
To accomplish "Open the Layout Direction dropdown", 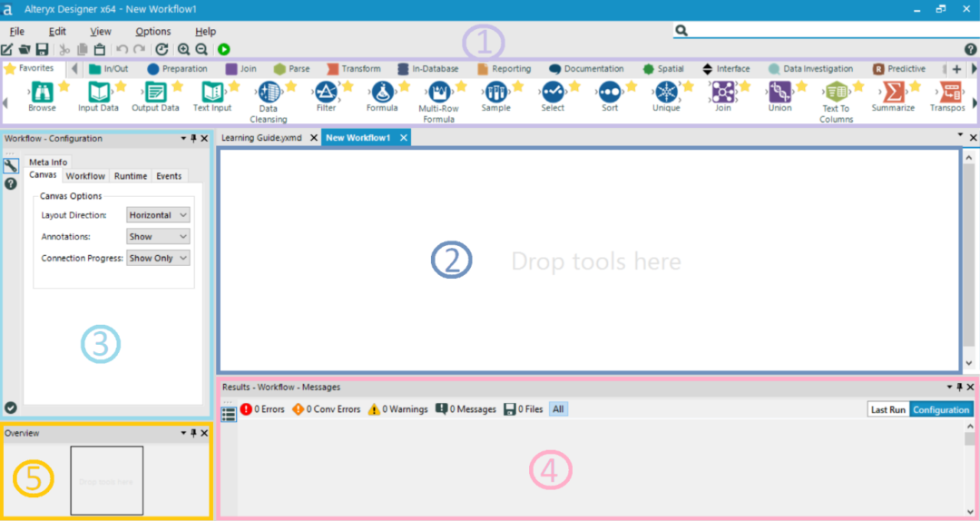I will pyautogui.click(x=158, y=215).
